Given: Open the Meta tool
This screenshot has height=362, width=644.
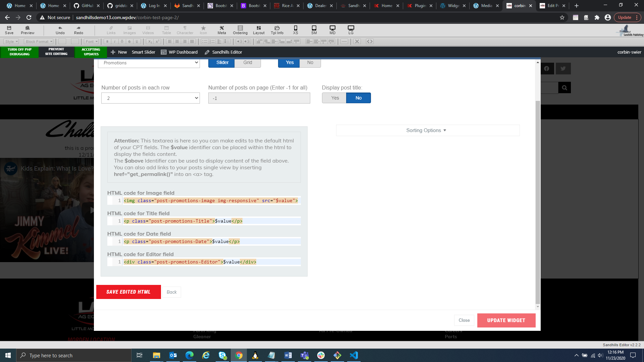Looking at the screenshot, I should (222, 30).
